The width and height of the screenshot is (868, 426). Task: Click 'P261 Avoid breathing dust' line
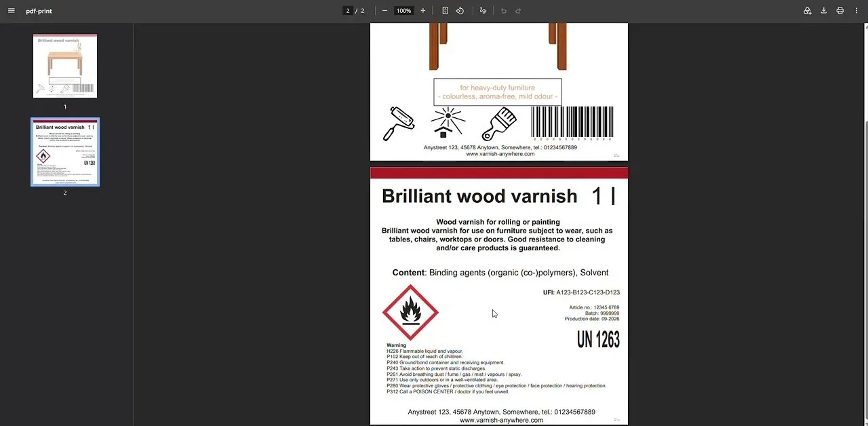point(454,374)
